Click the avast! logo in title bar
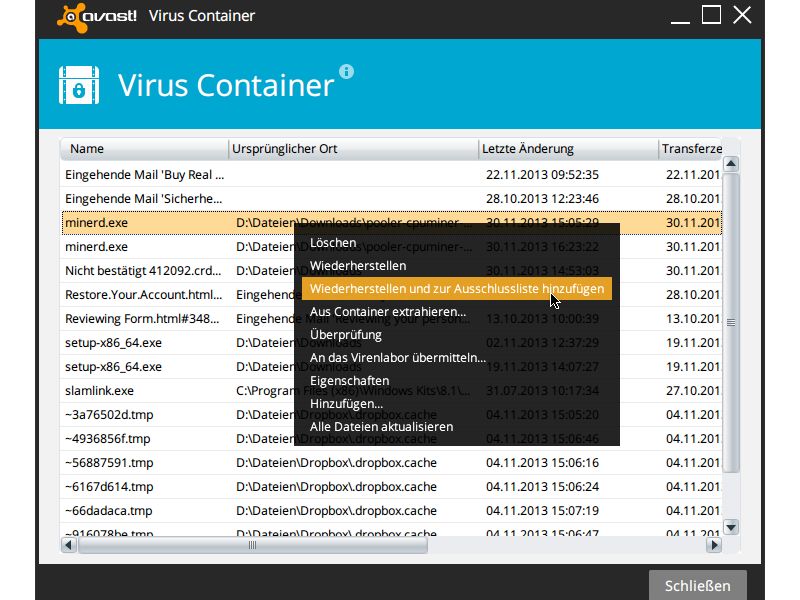The width and height of the screenshot is (800, 600). [x=97, y=16]
